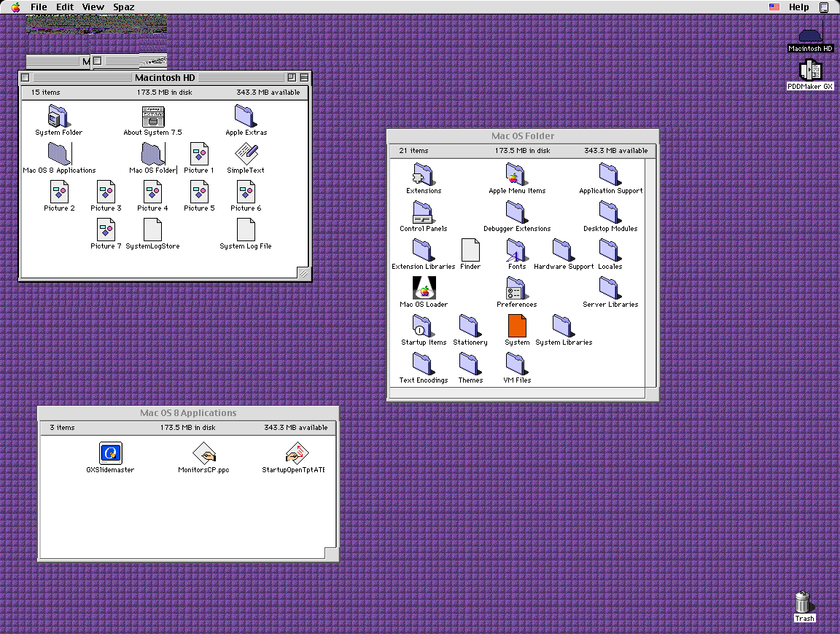The width and height of the screenshot is (840, 634).
Task: Open the Locales folder
Action: pos(610,251)
